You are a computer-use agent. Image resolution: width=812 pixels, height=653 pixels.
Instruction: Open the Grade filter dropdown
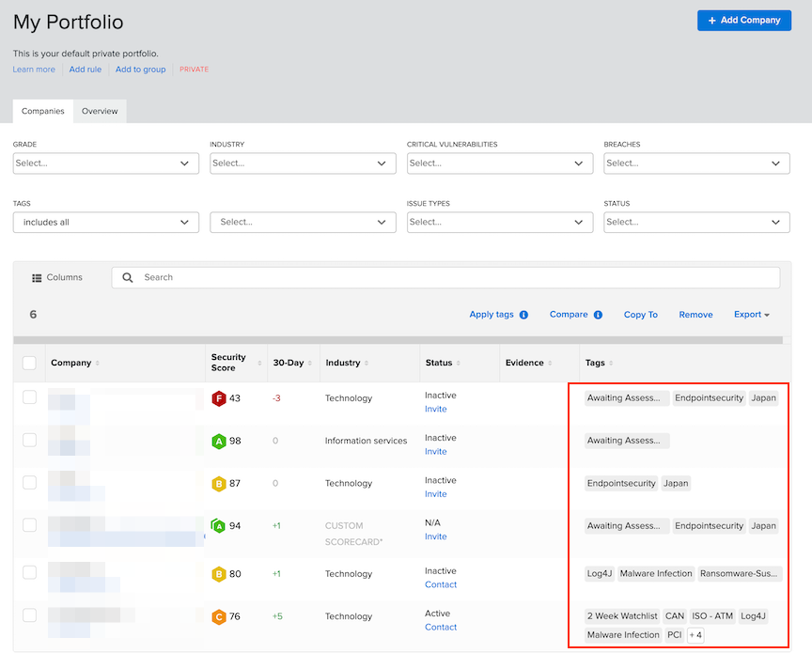click(x=106, y=163)
